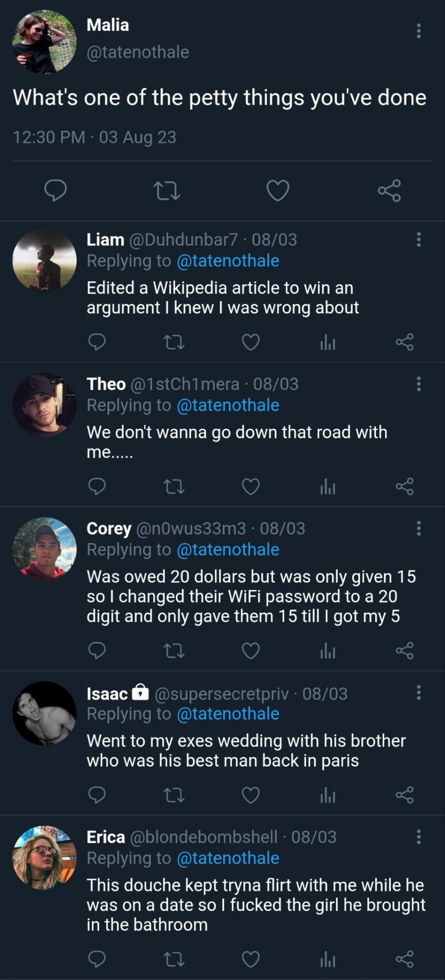Share Malia's main tweet
The height and width of the screenshot is (980, 445).
[389, 190]
